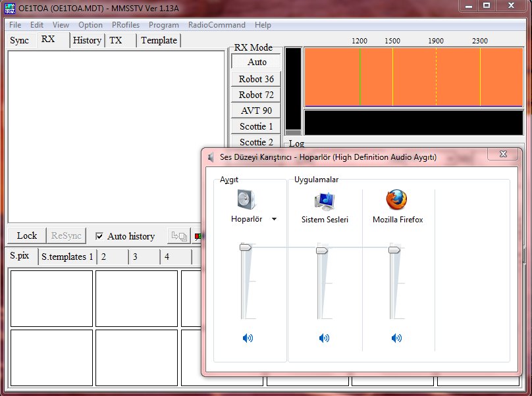Select the Auto RX mode
532x396 pixels.
click(257, 62)
